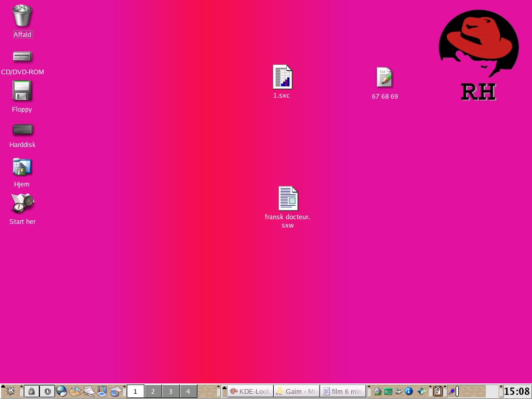Activate the Gaim taskbar window button
This screenshot has width=532, height=399.
pos(297,391)
